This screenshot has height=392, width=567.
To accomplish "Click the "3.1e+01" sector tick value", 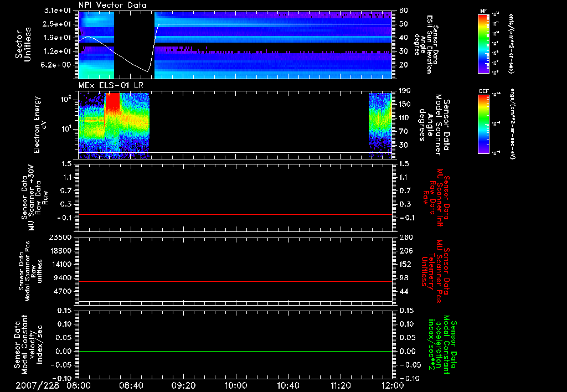I will pos(57,11).
